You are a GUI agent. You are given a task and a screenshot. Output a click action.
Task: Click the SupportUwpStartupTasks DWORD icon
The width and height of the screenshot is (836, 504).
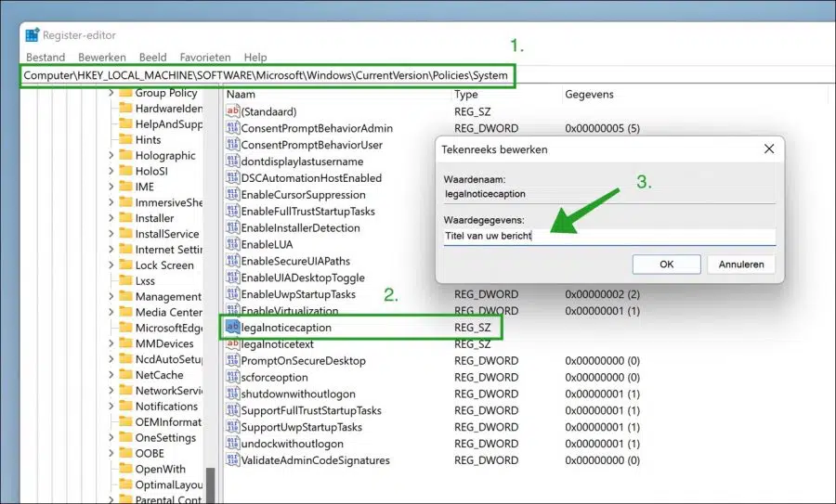click(x=232, y=426)
